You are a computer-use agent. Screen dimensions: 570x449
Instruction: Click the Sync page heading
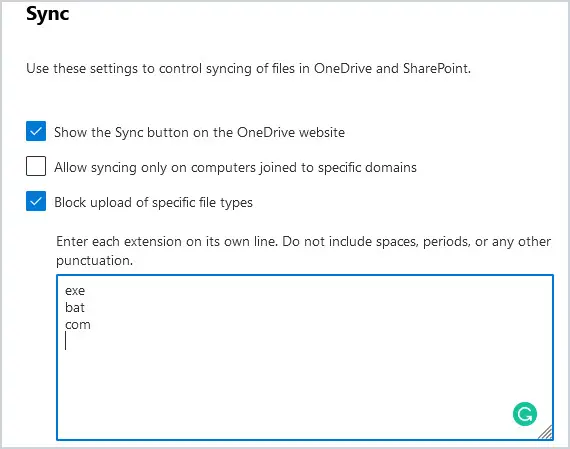pyautogui.click(x=48, y=15)
